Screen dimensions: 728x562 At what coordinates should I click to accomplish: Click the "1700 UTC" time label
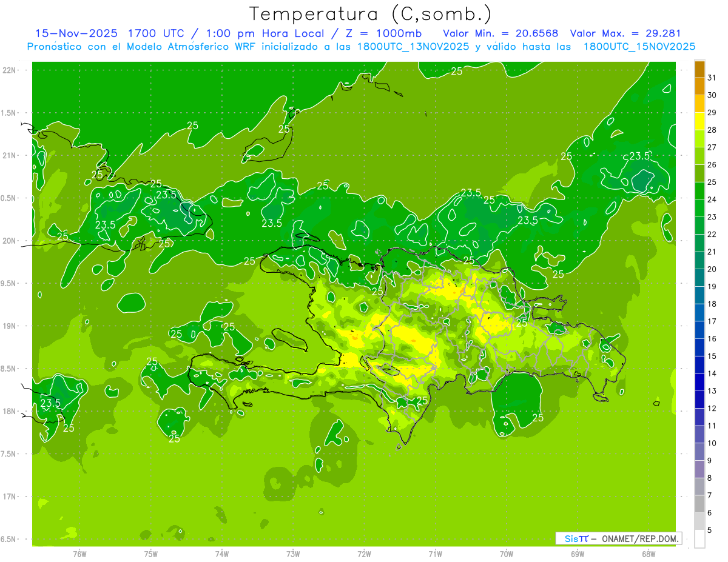coord(156,33)
